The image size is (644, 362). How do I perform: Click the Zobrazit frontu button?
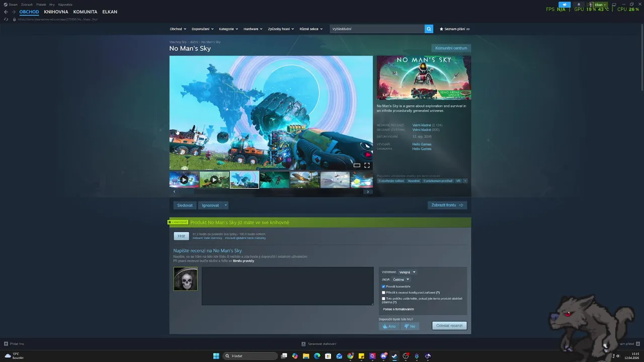point(447,205)
